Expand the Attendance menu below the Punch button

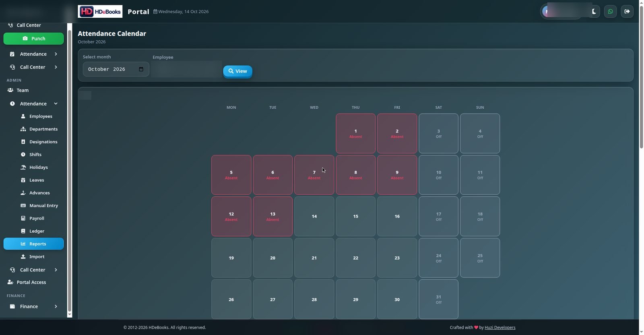(x=33, y=54)
